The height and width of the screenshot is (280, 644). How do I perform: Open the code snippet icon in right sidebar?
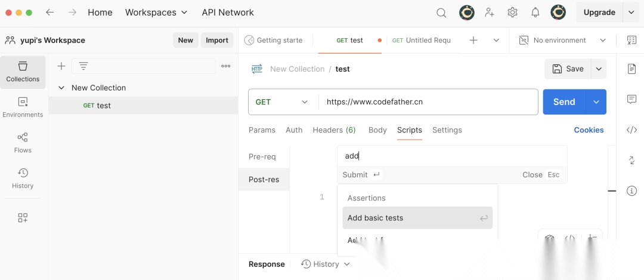[x=631, y=130]
